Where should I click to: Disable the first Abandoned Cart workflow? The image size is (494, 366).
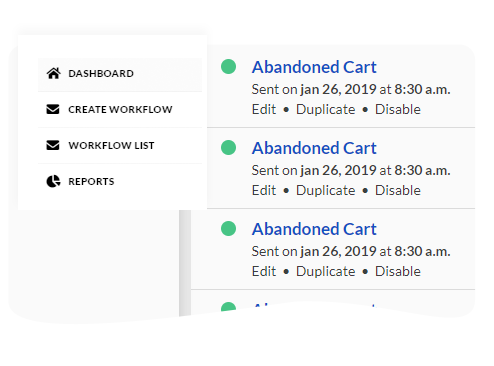(x=398, y=109)
